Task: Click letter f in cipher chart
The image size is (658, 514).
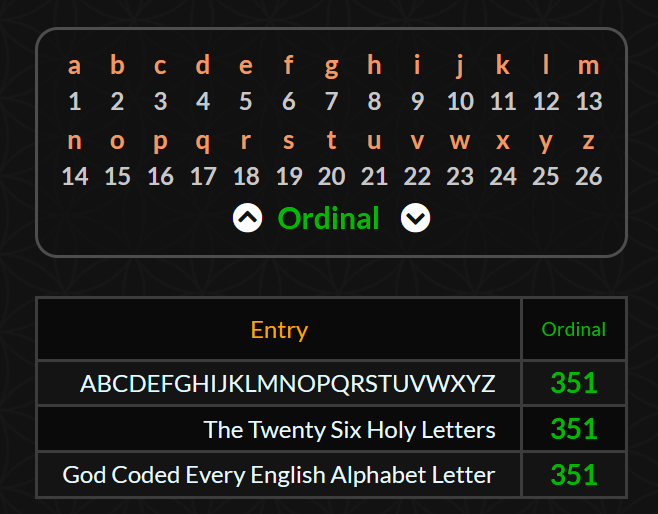Action: [288, 65]
